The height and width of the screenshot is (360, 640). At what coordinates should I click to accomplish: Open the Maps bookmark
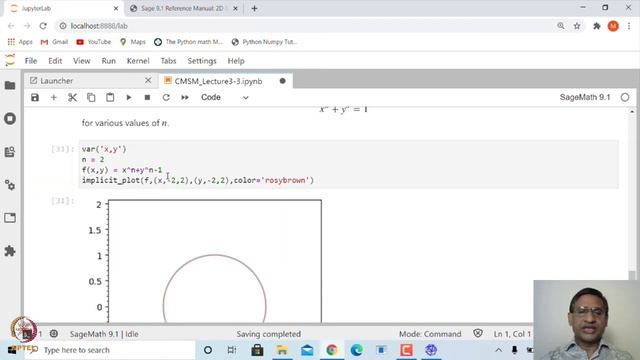pos(133,42)
